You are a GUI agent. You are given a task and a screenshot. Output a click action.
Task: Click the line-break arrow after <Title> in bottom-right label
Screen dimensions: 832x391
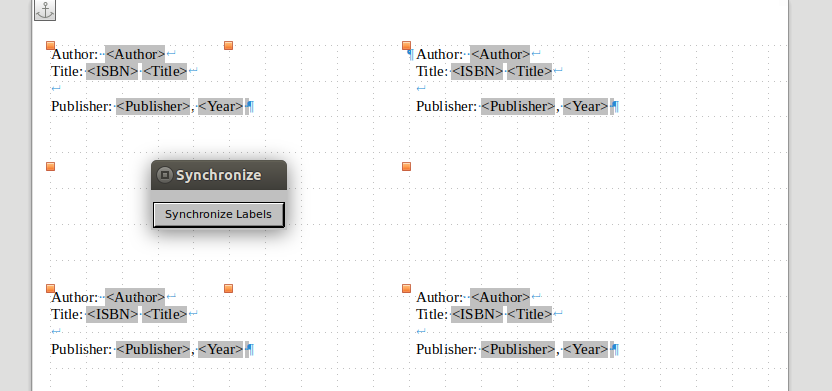(x=558, y=314)
